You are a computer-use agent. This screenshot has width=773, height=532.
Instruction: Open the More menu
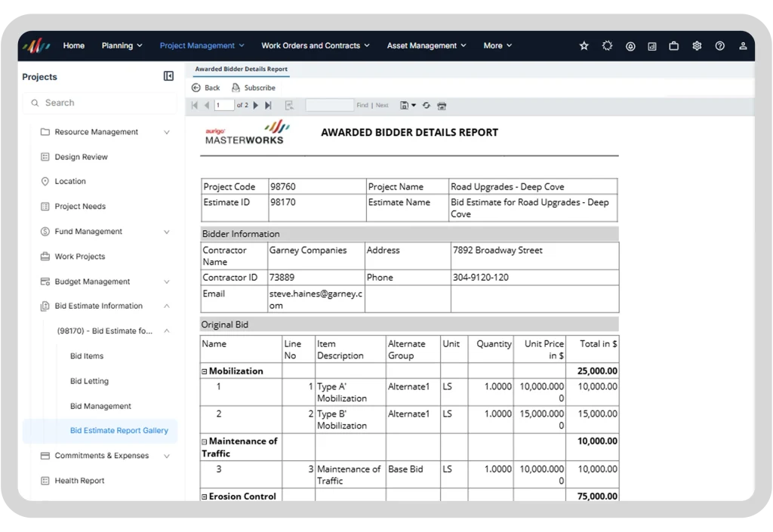pos(497,46)
